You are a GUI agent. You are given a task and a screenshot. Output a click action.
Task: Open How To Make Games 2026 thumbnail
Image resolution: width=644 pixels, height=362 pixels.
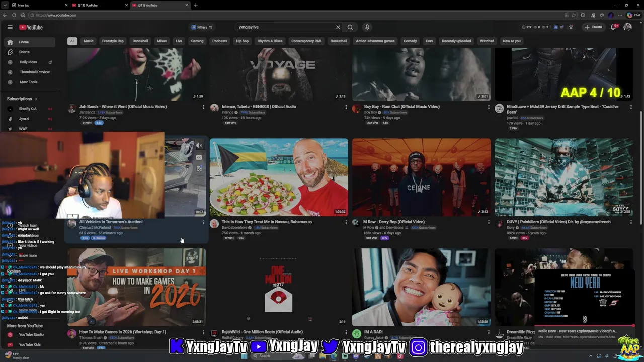pos(137,287)
